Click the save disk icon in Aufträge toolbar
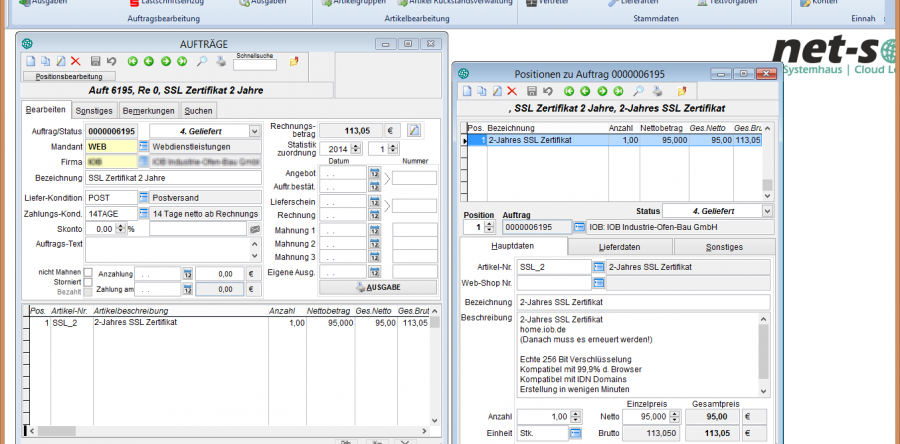This screenshot has width=900, height=444. pyautogui.click(x=95, y=62)
